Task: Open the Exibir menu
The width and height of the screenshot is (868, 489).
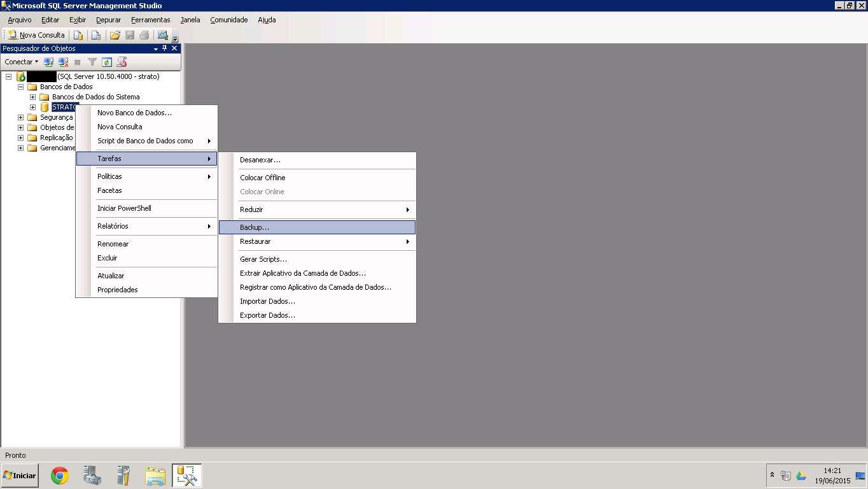Action: pyautogui.click(x=78, y=20)
